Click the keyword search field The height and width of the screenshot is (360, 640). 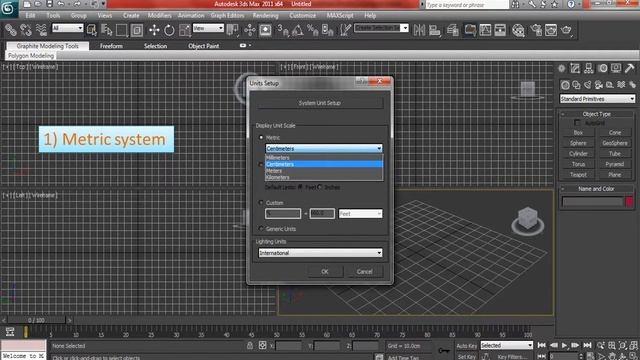coord(467,5)
